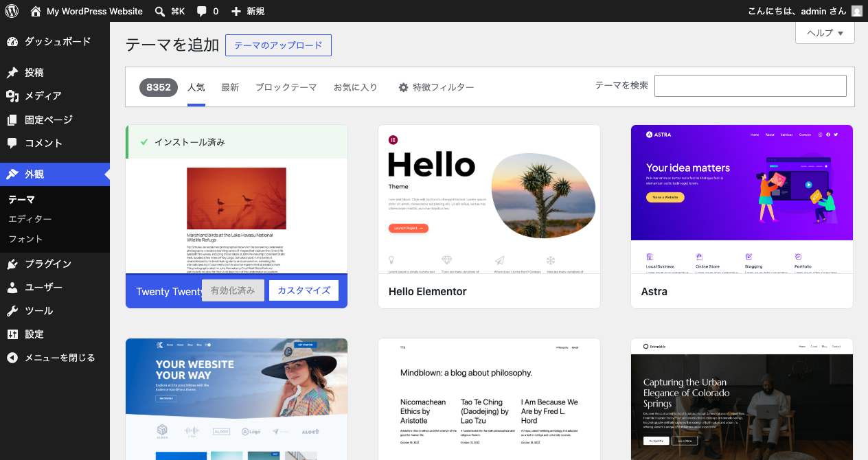Switch to the 人気 tab
Image resolution: width=868 pixels, height=460 pixels.
click(x=196, y=88)
